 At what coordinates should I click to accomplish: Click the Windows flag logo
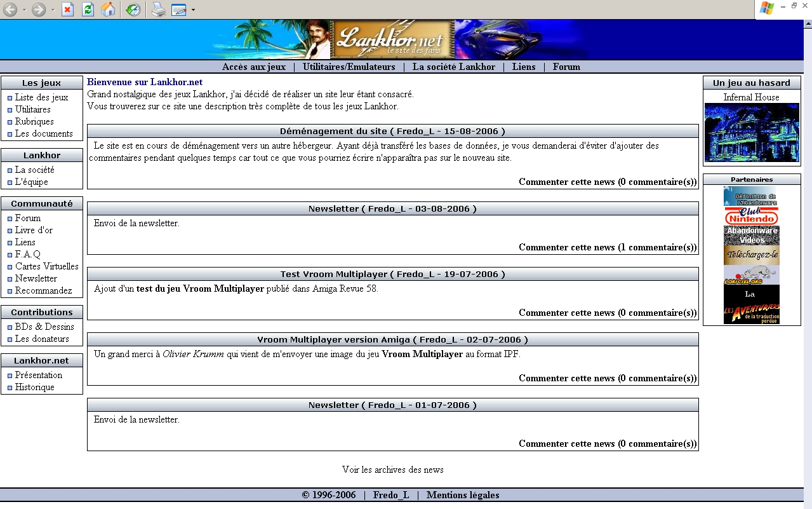pyautogui.click(x=767, y=8)
